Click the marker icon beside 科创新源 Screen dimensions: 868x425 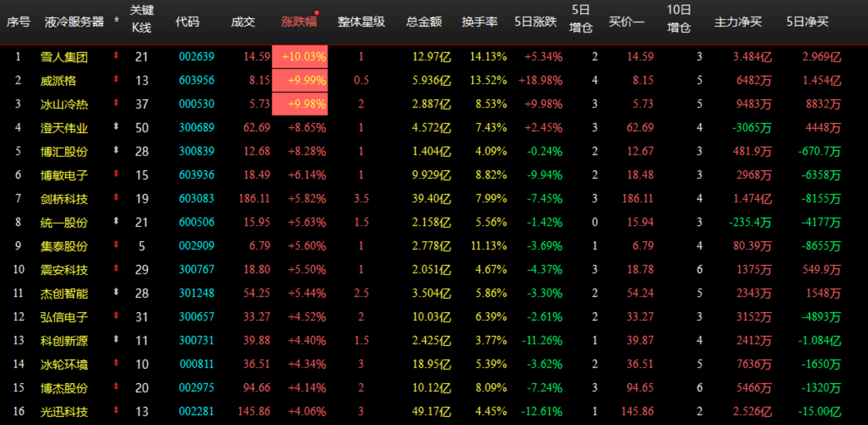coord(116,340)
